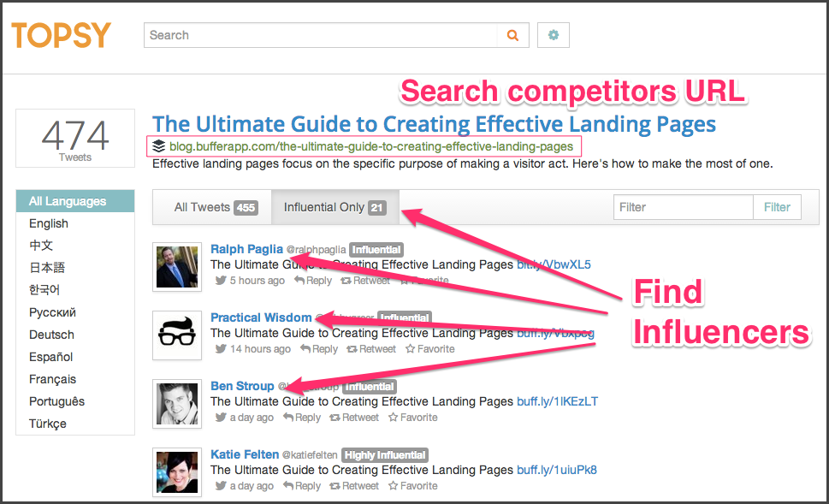This screenshot has height=504, width=829.
Task: Click the Retweet icon on Ben Stroup's tweet
Action: tap(335, 418)
